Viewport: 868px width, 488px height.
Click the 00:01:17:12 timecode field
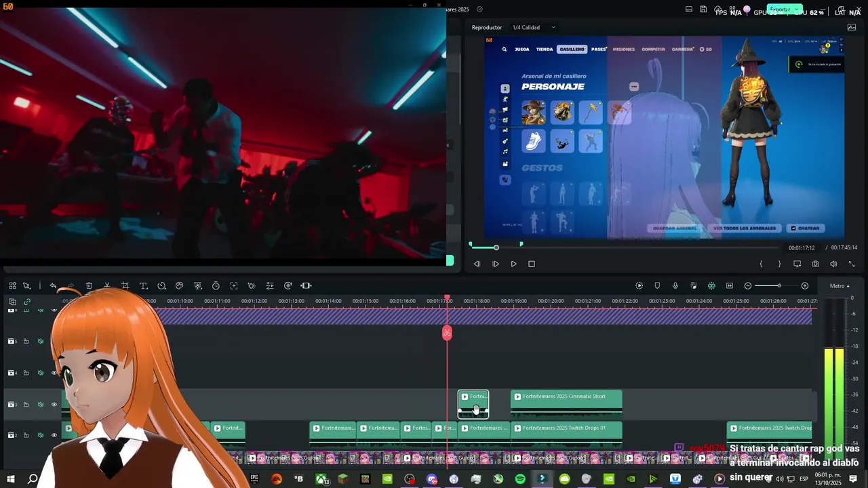point(802,248)
